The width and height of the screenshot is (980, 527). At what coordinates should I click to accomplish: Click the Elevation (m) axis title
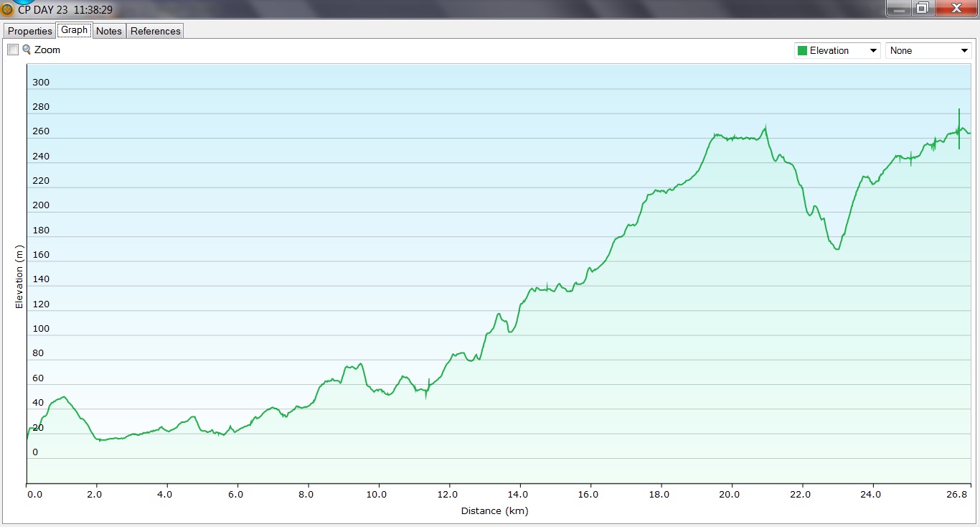[19, 276]
